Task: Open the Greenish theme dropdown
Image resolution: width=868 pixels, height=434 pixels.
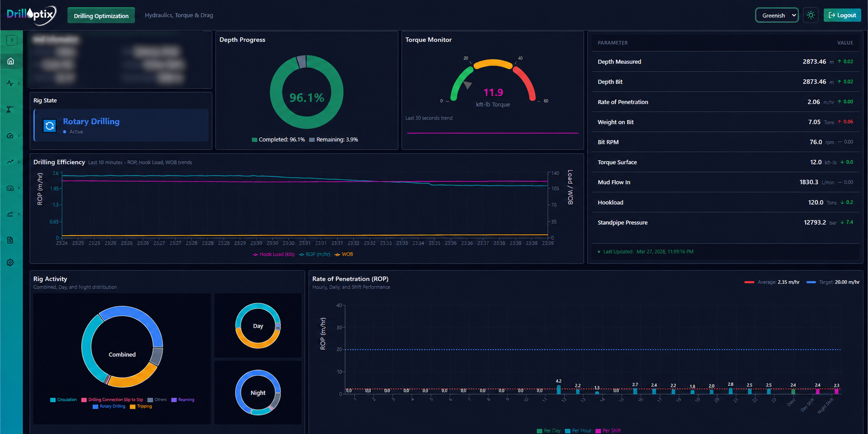Action: tap(777, 15)
